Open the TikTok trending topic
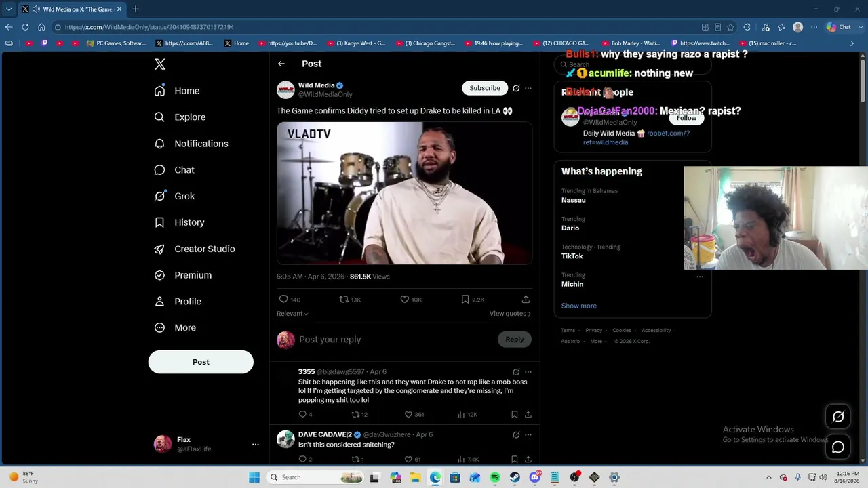This screenshot has width=868, height=488. click(572, 256)
